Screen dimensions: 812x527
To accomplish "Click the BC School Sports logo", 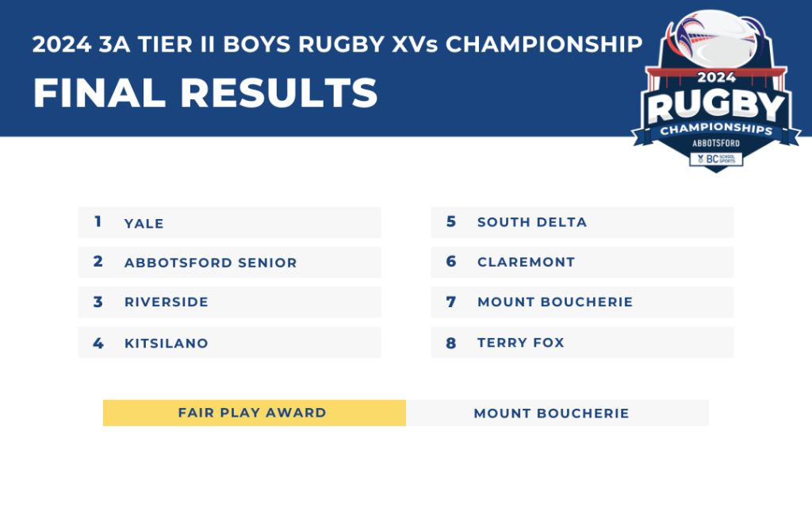I will [716, 159].
